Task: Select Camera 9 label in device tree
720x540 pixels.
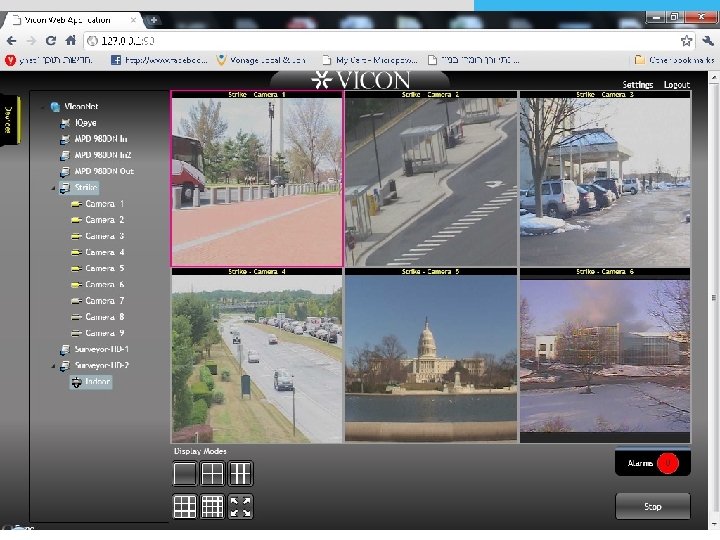Action: point(105,333)
